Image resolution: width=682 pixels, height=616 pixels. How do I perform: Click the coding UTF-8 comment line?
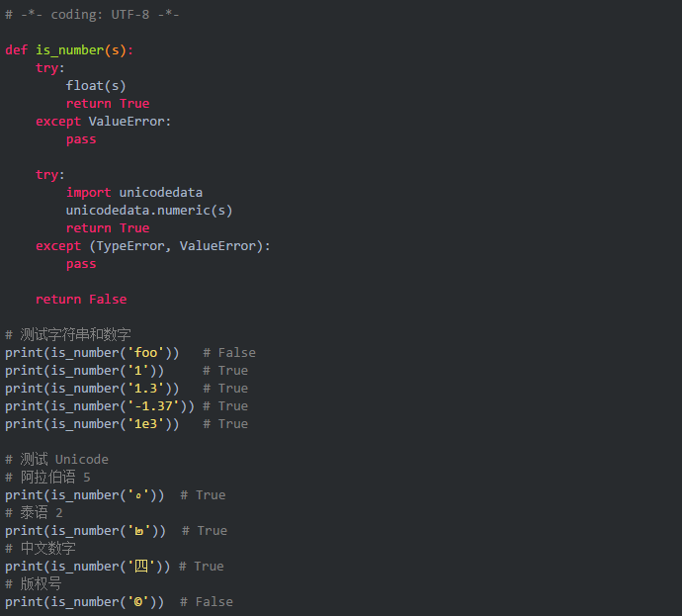92,15
